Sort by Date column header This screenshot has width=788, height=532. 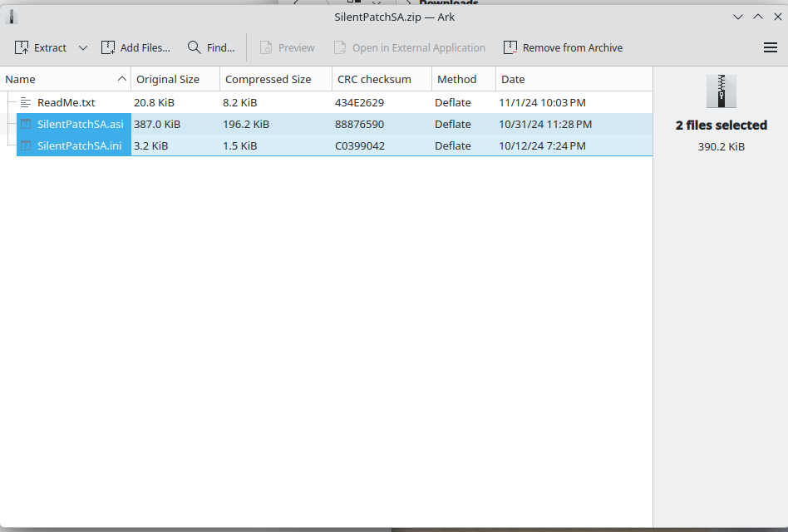tap(574, 79)
